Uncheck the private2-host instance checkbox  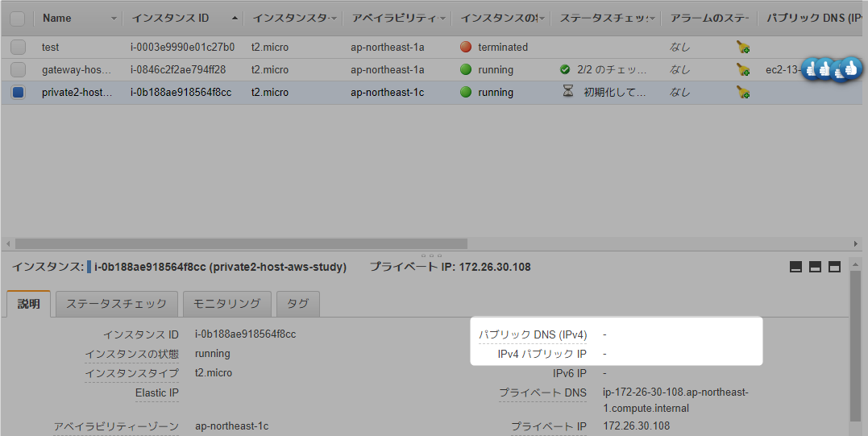point(19,93)
